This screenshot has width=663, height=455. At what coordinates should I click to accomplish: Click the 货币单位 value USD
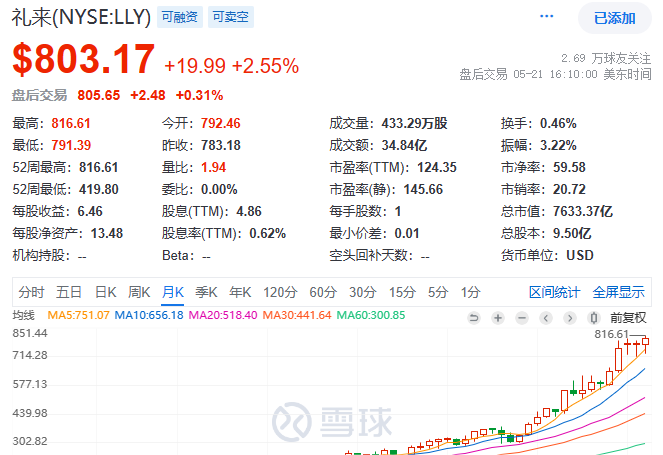[x=580, y=255]
